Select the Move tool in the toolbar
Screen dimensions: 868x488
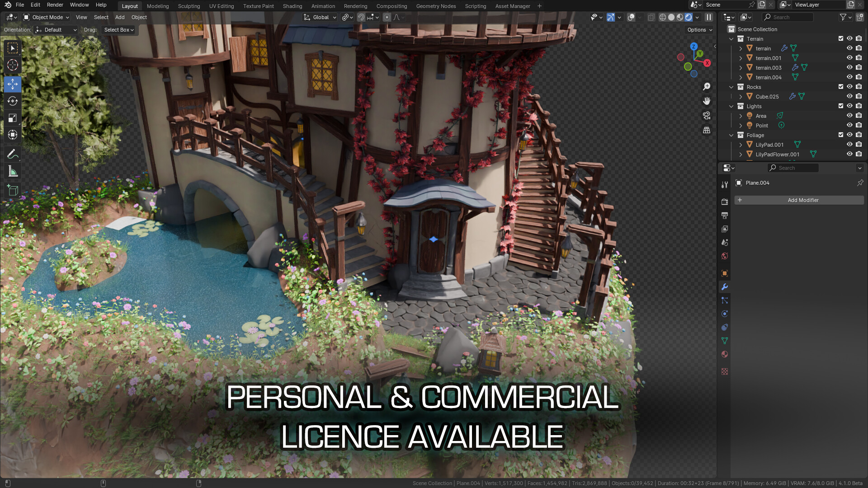[13, 84]
